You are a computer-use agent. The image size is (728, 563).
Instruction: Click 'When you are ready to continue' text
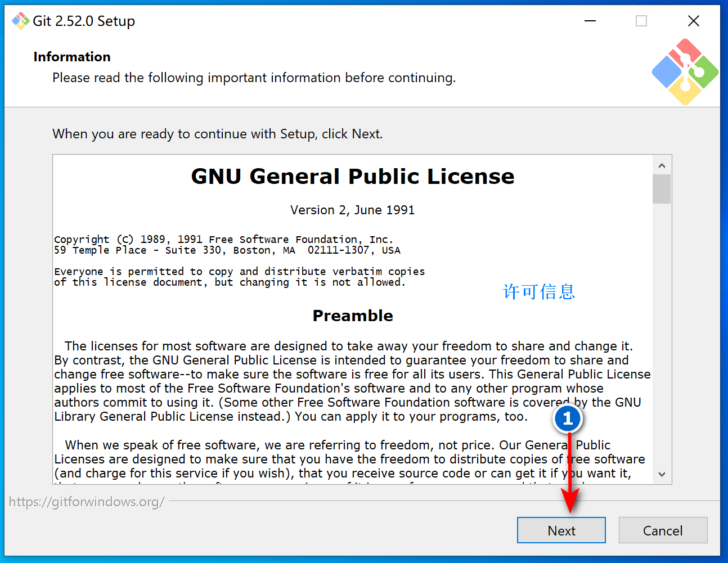pos(218,134)
